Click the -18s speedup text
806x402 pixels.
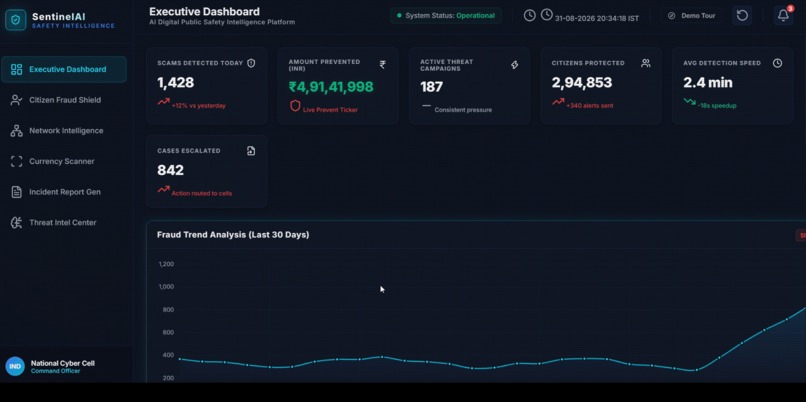click(717, 106)
